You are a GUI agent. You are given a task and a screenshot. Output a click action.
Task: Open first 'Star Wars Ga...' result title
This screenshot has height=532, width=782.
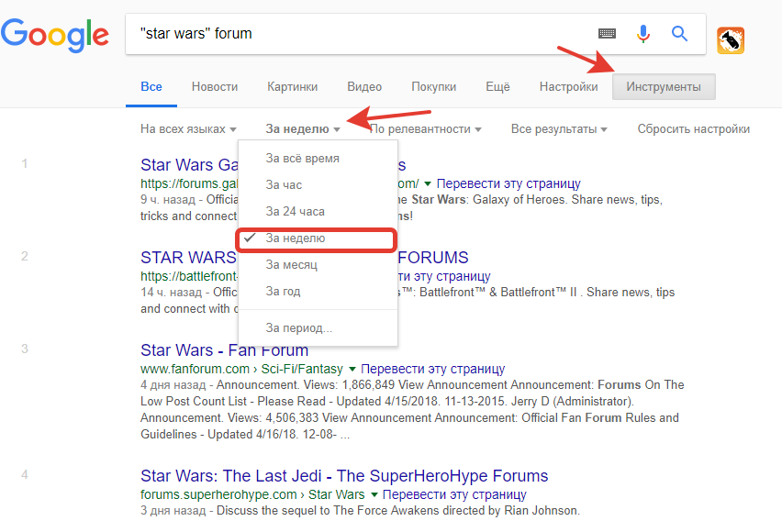point(189,165)
